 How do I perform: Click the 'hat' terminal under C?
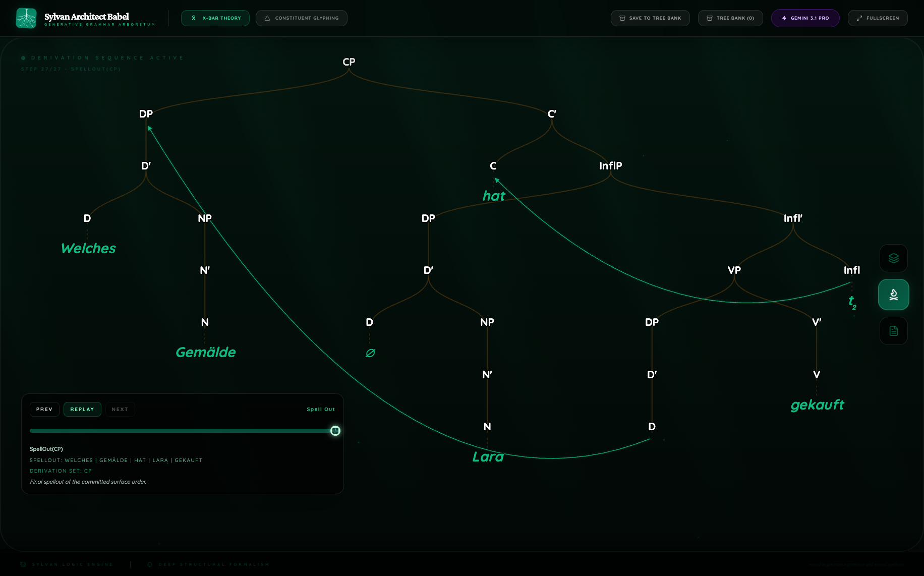tap(493, 196)
